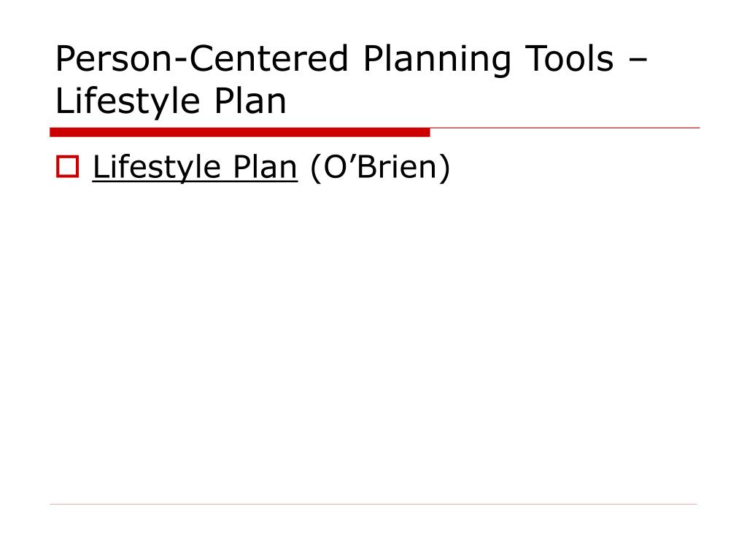Select the (O'Brien) text
747x560 pixels.
click(379, 167)
